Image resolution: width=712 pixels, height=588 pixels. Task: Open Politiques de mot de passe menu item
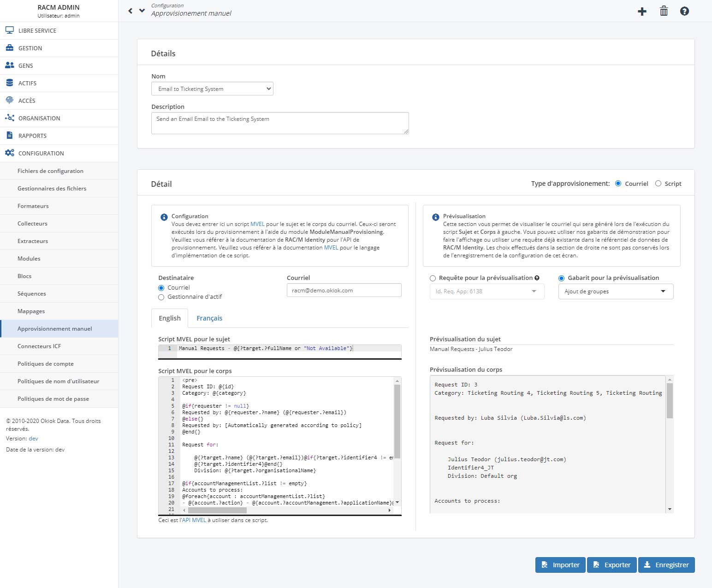[x=59, y=398]
